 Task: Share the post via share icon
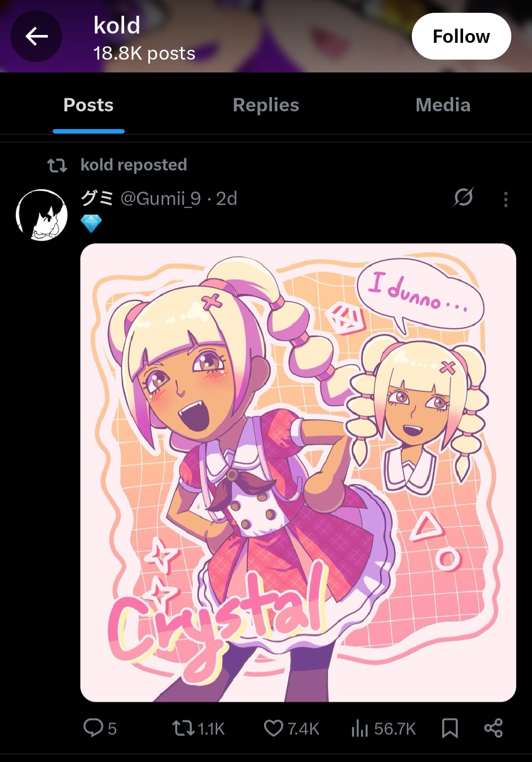click(493, 728)
